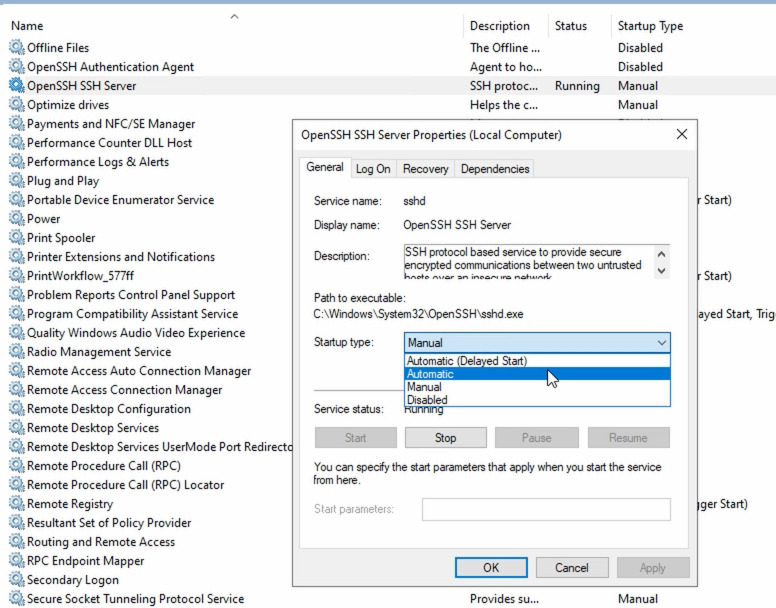
Task: Close the OpenSSH SSH Server Properties dialog
Action: click(x=681, y=134)
